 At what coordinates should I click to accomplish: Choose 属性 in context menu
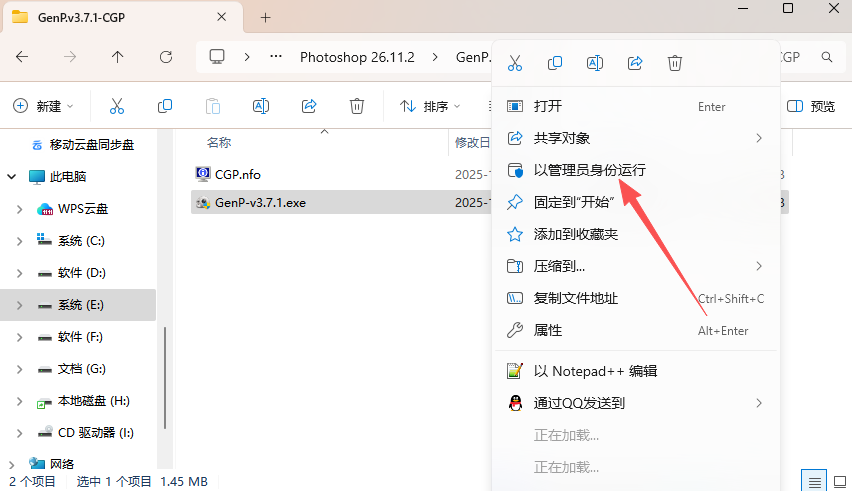(x=636, y=330)
